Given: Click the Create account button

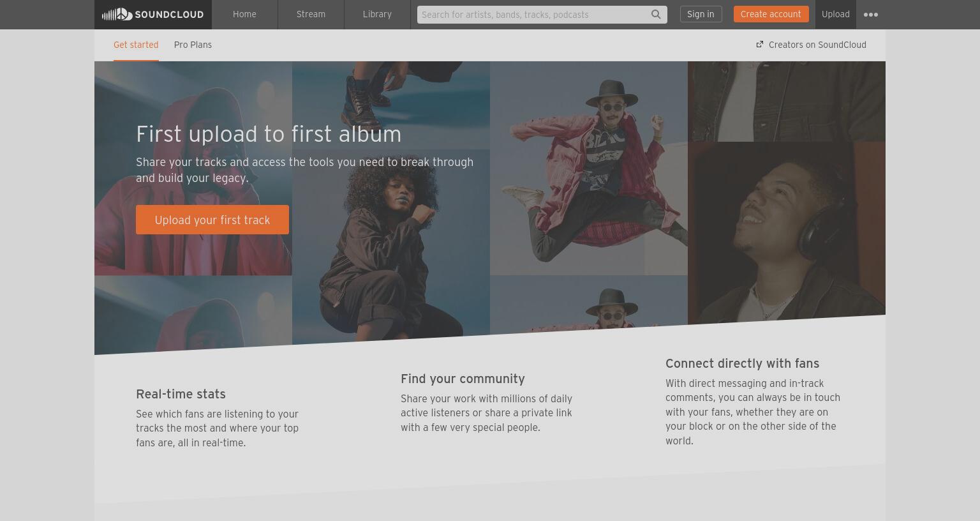Looking at the screenshot, I should [771, 14].
